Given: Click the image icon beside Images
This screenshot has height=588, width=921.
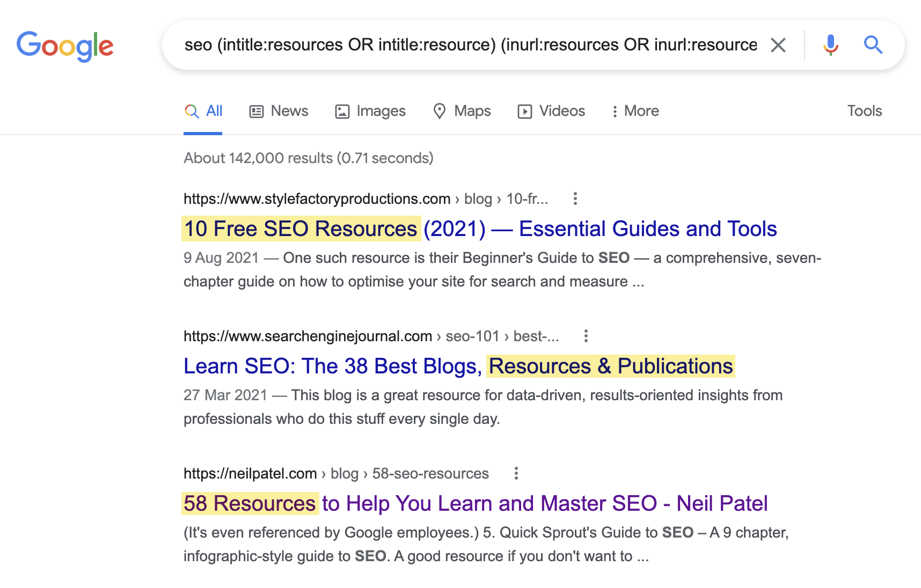Looking at the screenshot, I should tap(342, 111).
